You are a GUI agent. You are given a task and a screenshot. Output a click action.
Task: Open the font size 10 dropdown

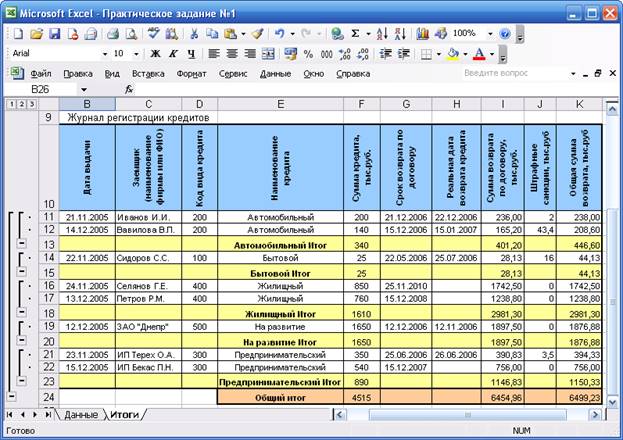(136, 54)
